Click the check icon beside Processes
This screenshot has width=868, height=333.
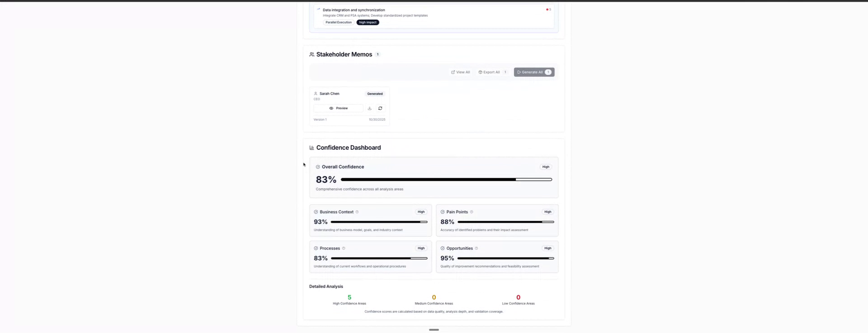tap(316, 248)
